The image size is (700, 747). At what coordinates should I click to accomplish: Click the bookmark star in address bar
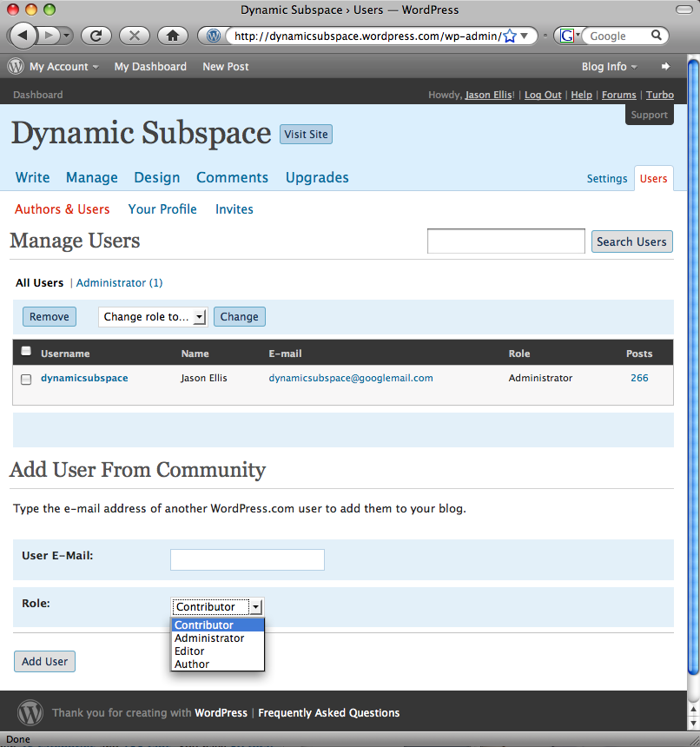pos(510,36)
